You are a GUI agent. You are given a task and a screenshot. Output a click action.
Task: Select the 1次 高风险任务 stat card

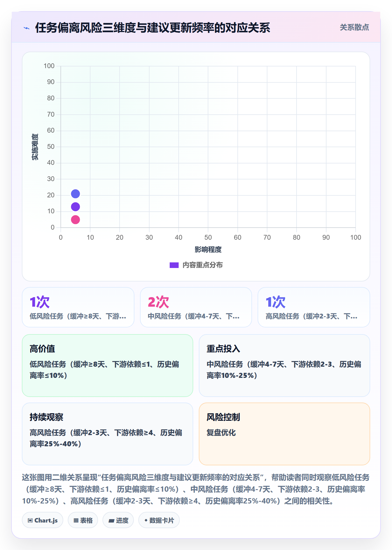314,307
